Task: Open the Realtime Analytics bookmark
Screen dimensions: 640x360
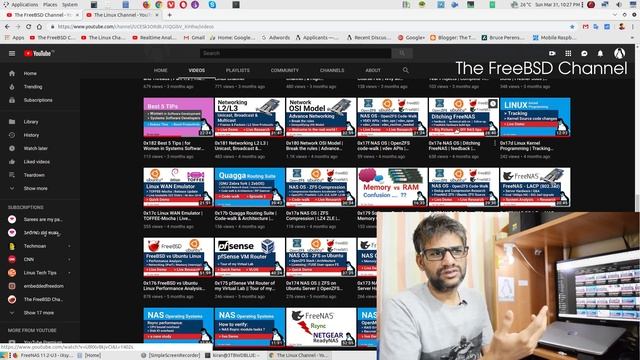Action: click(x=154, y=38)
